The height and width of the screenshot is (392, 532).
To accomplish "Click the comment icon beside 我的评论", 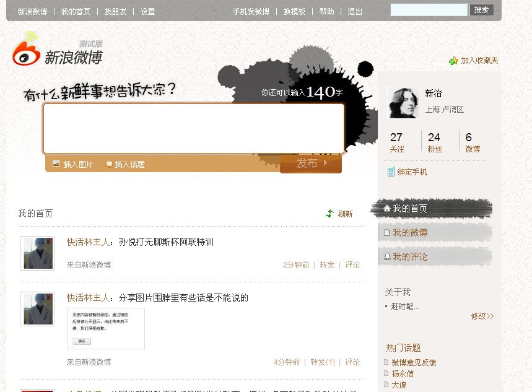I will tap(387, 256).
